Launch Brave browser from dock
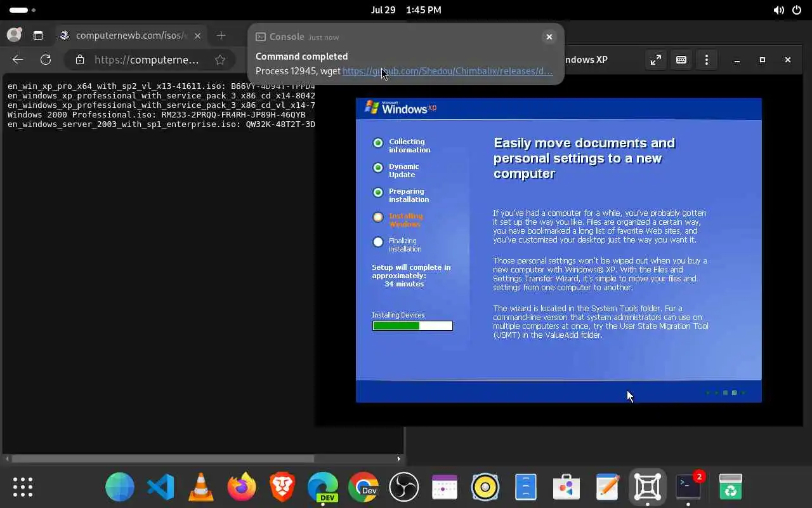This screenshot has height=508, width=812. (282, 487)
